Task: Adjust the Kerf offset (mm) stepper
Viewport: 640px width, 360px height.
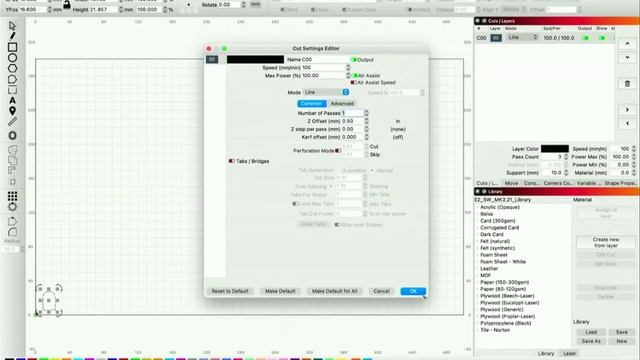Action: pos(366,137)
